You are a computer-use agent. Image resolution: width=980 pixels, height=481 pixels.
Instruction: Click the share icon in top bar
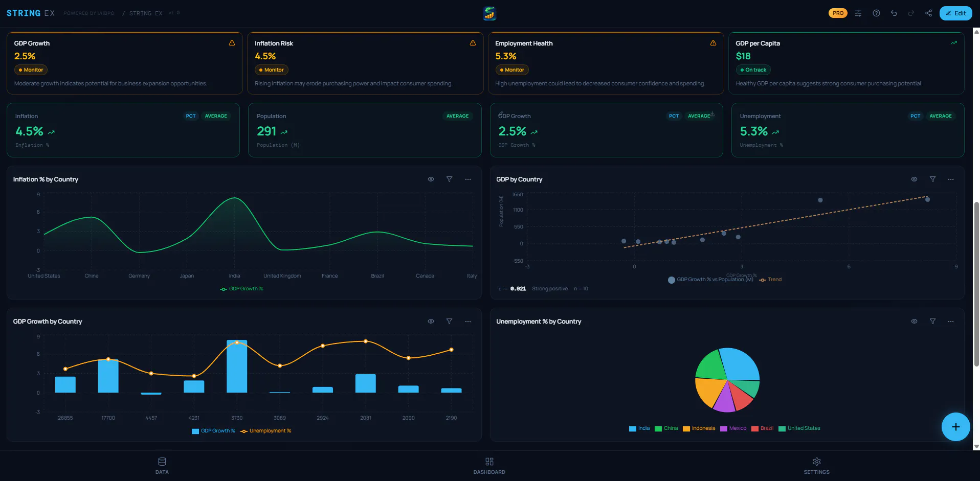[x=928, y=13]
